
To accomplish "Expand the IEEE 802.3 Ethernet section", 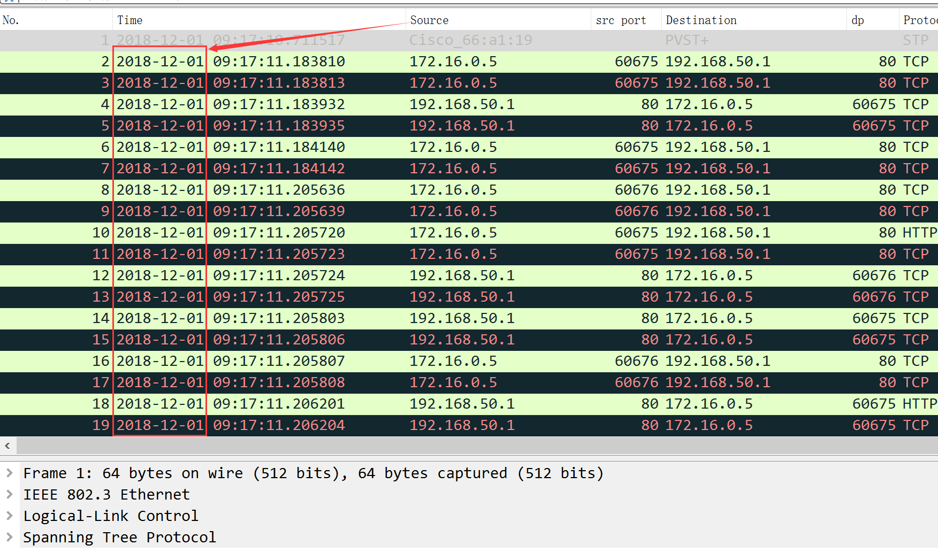I will click(x=10, y=494).
